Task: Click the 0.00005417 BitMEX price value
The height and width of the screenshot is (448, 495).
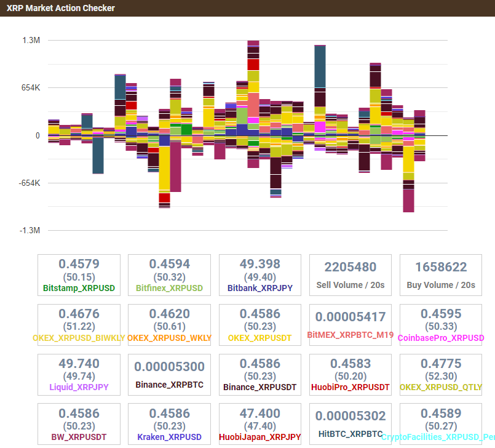Action: 350,316
